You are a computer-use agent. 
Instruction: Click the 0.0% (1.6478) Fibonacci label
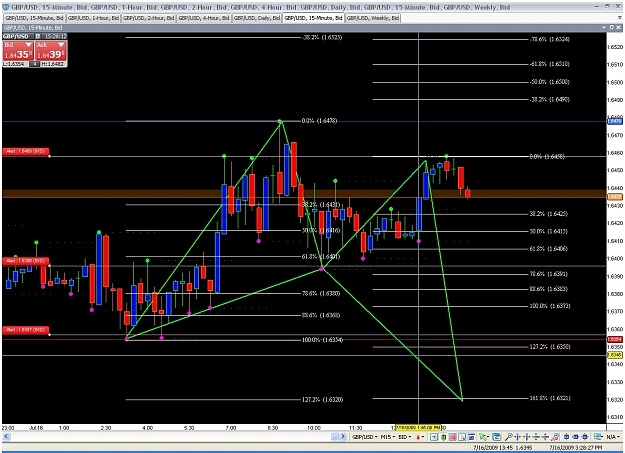319,120
